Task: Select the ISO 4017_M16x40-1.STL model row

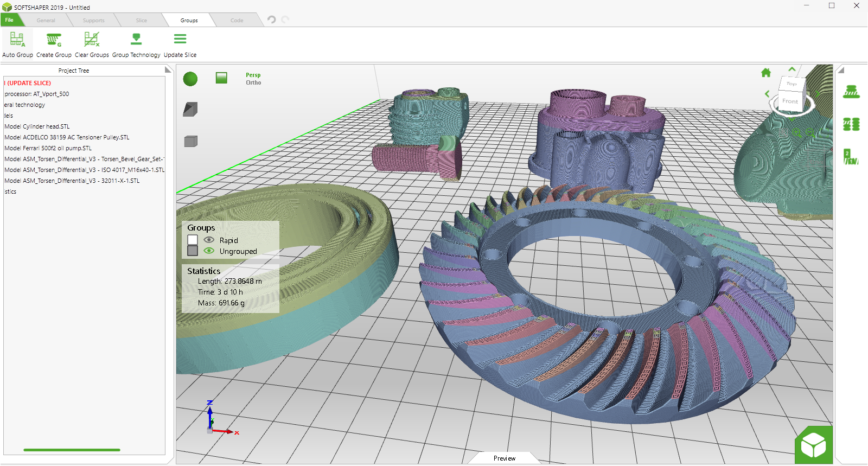Action: (84, 170)
